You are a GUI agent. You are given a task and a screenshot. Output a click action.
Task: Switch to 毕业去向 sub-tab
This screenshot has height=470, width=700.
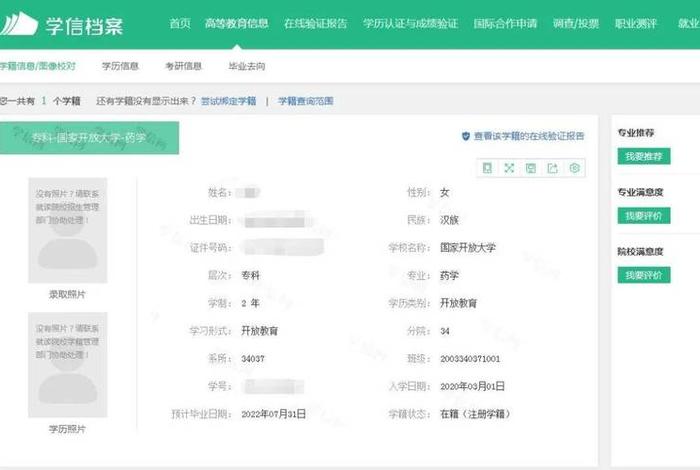click(x=247, y=66)
